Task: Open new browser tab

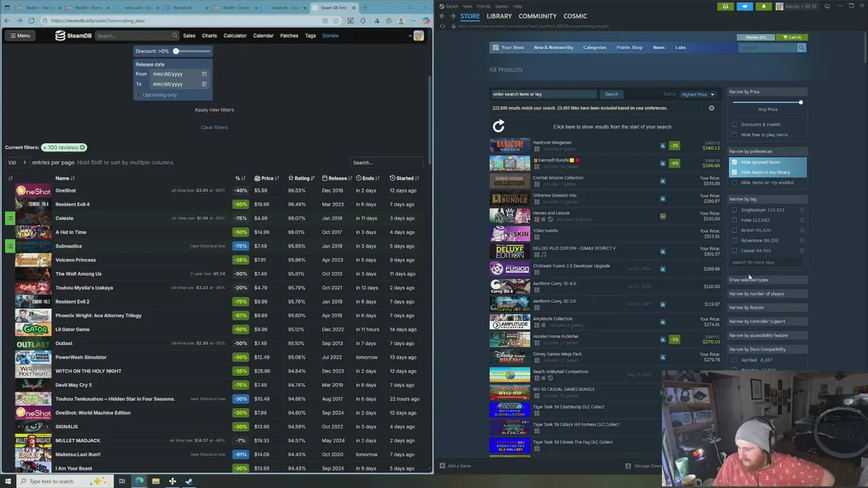Action: pos(365,7)
